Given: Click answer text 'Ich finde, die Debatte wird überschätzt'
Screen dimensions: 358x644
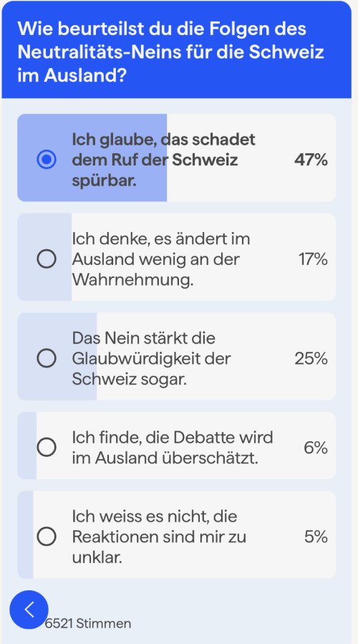Looking at the screenshot, I should coord(173,448).
